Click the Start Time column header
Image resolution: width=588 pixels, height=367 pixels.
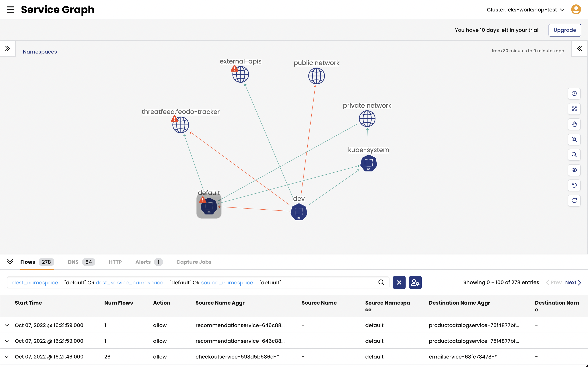click(28, 303)
